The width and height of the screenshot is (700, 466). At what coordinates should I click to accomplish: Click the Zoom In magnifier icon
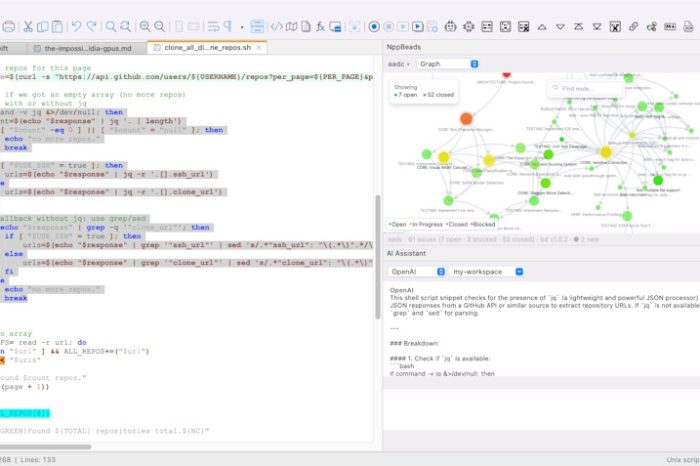[x=145, y=26]
